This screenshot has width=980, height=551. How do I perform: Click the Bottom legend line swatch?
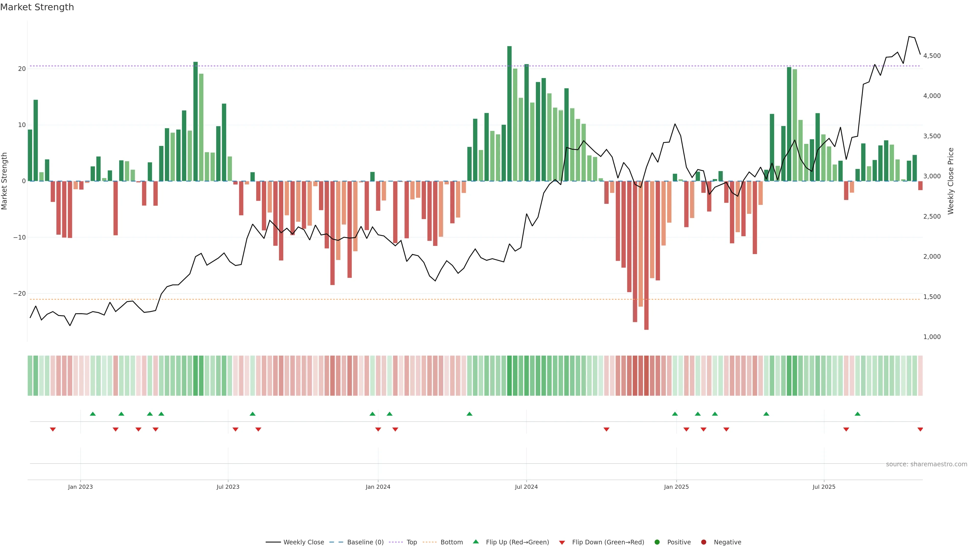[x=430, y=542]
